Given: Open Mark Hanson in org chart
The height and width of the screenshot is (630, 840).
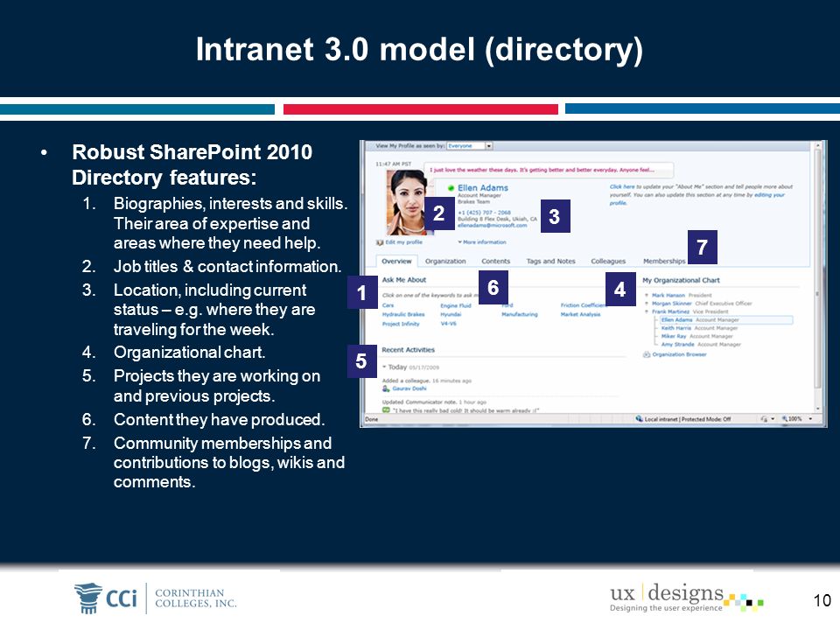Looking at the screenshot, I should (668, 295).
